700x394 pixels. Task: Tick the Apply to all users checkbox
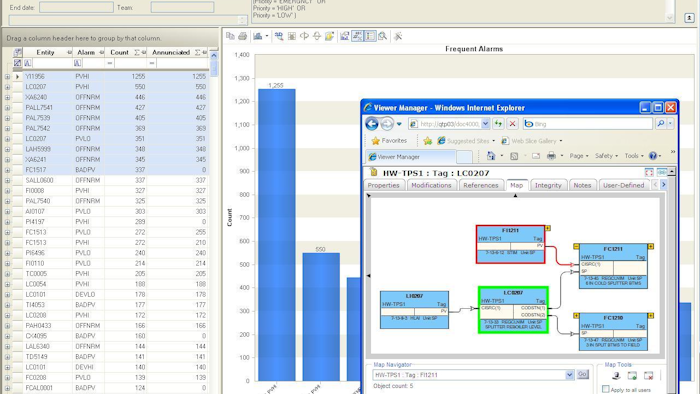(605, 389)
